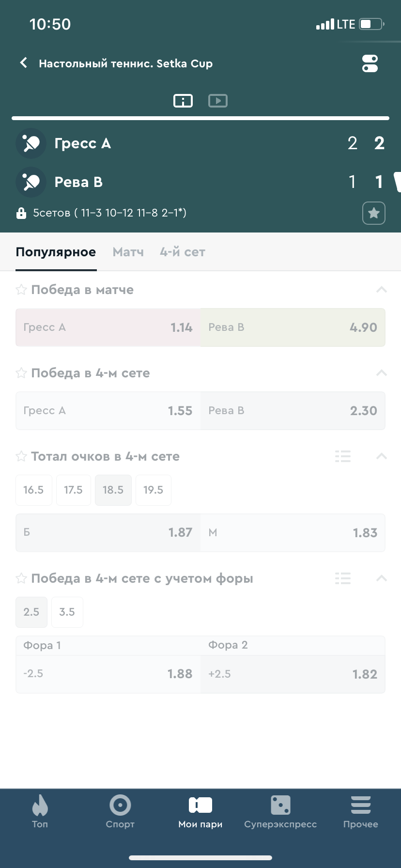Collapse the Победа в матче section
Image resolution: width=401 pixels, height=868 pixels.
pos(382,290)
